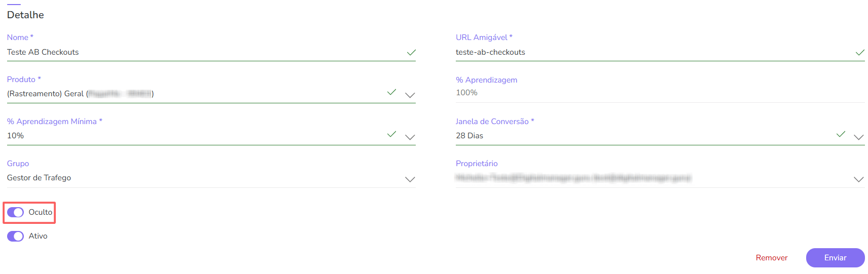Toggle the Oculto switch
The image size is (868, 274).
[x=16, y=212]
